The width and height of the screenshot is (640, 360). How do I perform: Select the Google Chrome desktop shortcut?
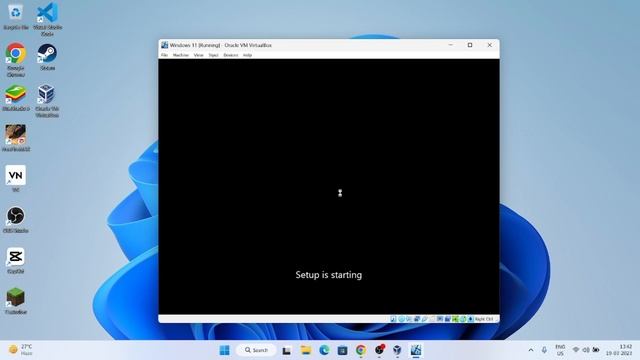[16, 60]
